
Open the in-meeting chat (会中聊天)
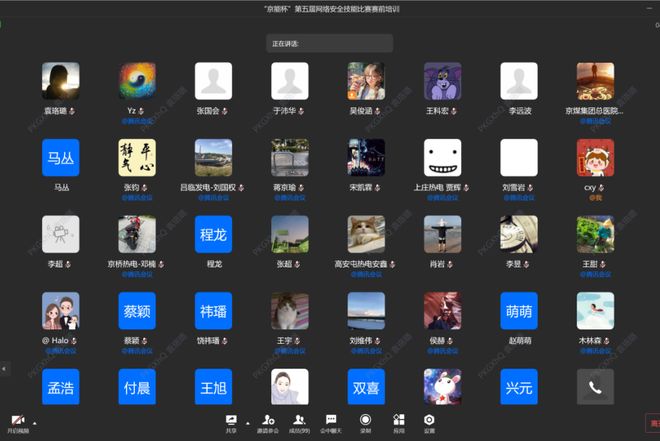click(331, 421)
